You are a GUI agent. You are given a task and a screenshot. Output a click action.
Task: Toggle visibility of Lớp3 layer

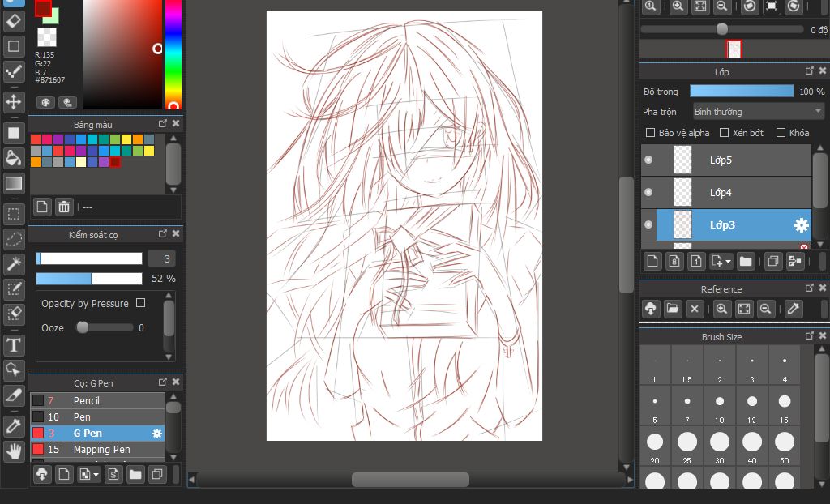(x=648, y=224)
